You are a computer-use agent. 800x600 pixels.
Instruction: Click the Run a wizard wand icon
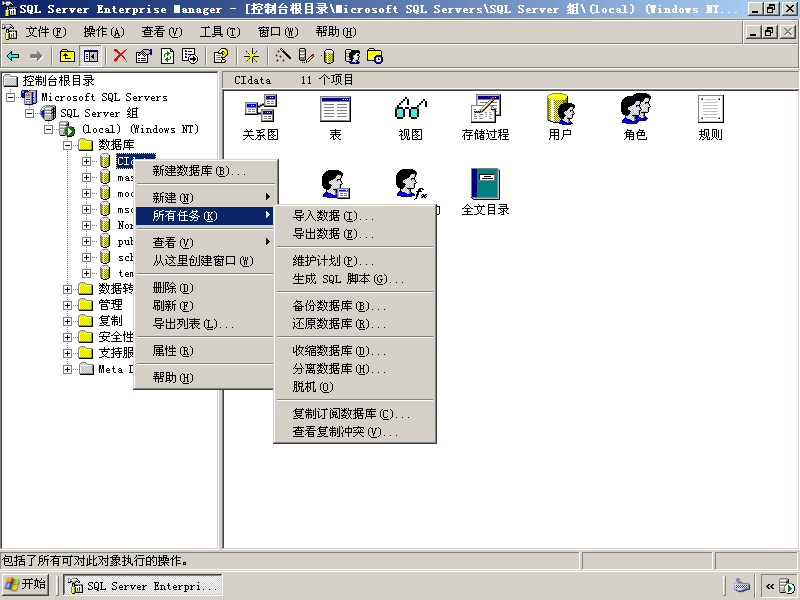tap(282, 56)
